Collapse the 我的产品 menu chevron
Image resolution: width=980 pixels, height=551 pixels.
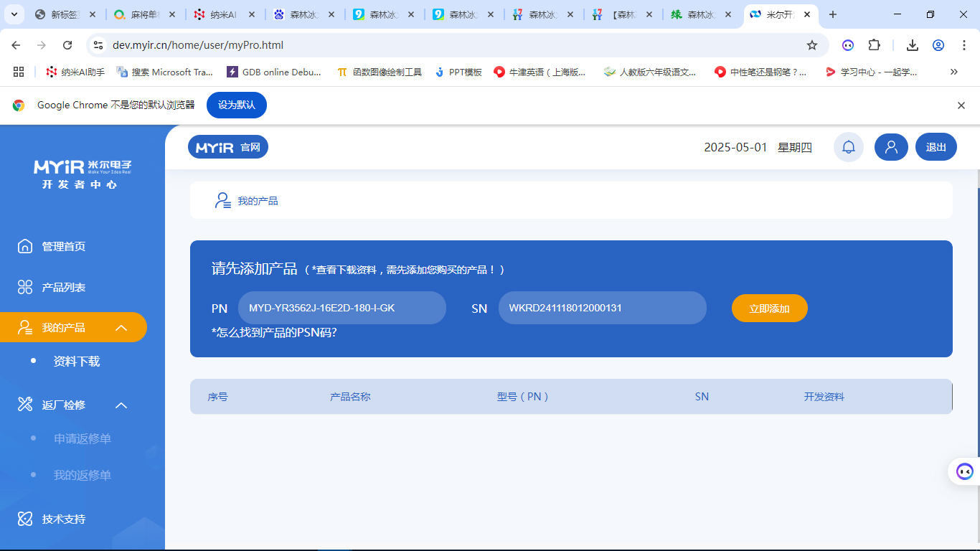pyautogui.click(x=121, y=328)
